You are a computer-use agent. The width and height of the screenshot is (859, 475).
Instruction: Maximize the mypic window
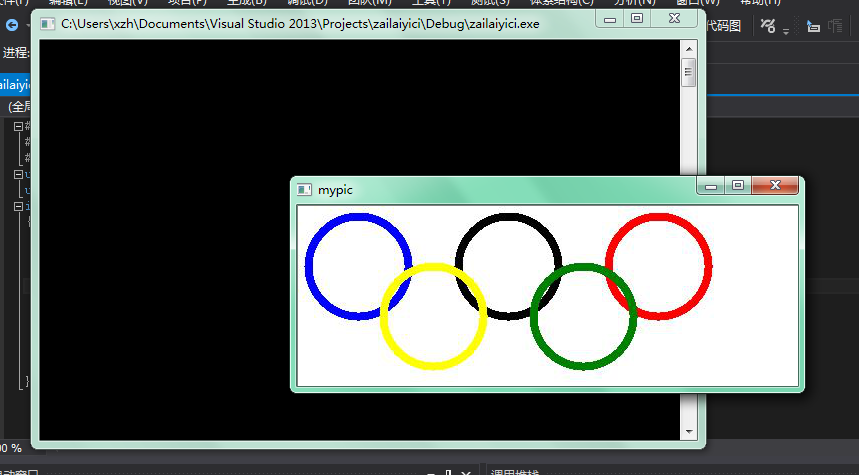pos(738,186)
